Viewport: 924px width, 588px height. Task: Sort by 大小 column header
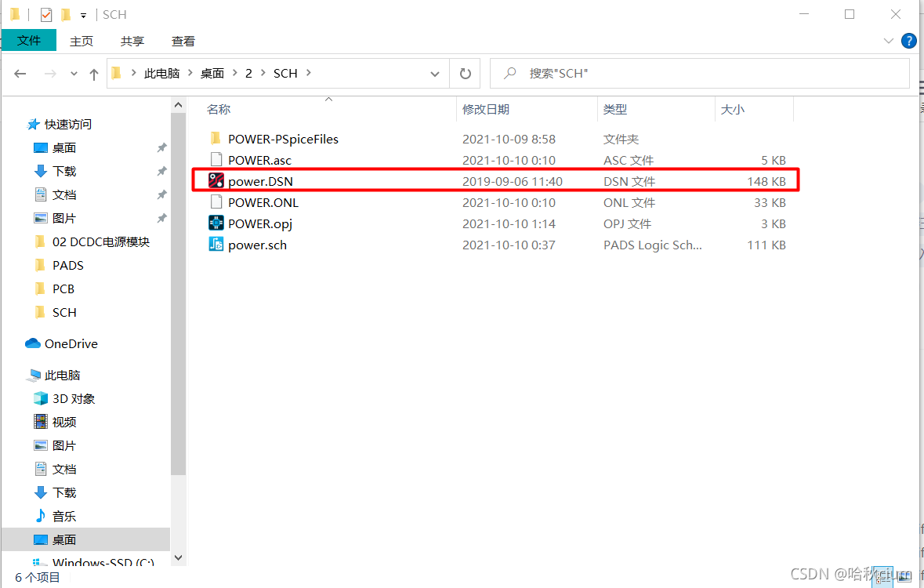coord(733,109)
